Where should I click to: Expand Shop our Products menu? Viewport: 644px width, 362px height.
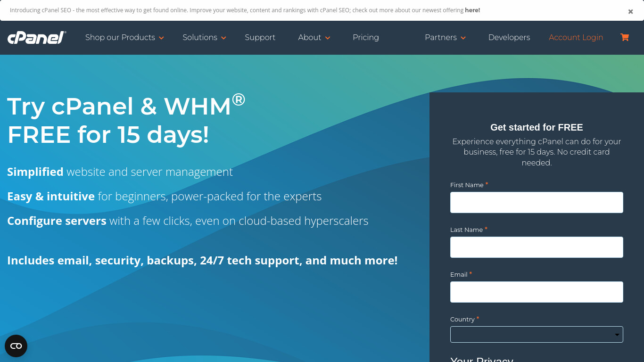click(124, 37)
